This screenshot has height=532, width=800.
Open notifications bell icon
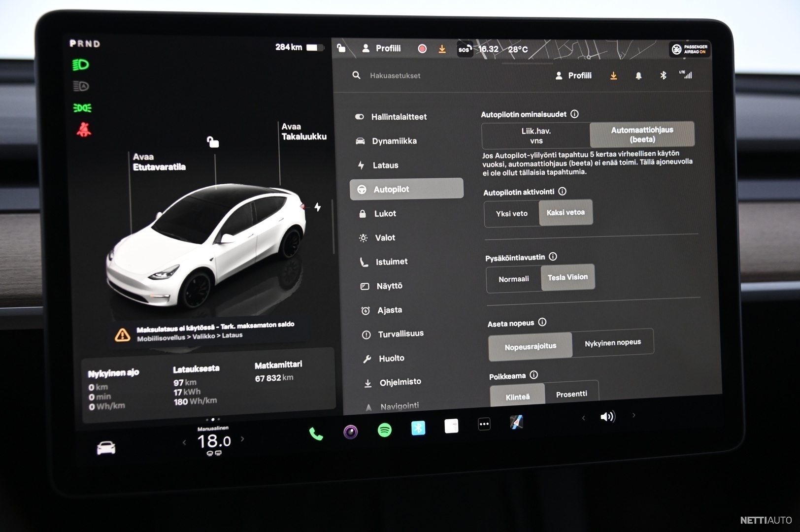(x=638, y=76)
